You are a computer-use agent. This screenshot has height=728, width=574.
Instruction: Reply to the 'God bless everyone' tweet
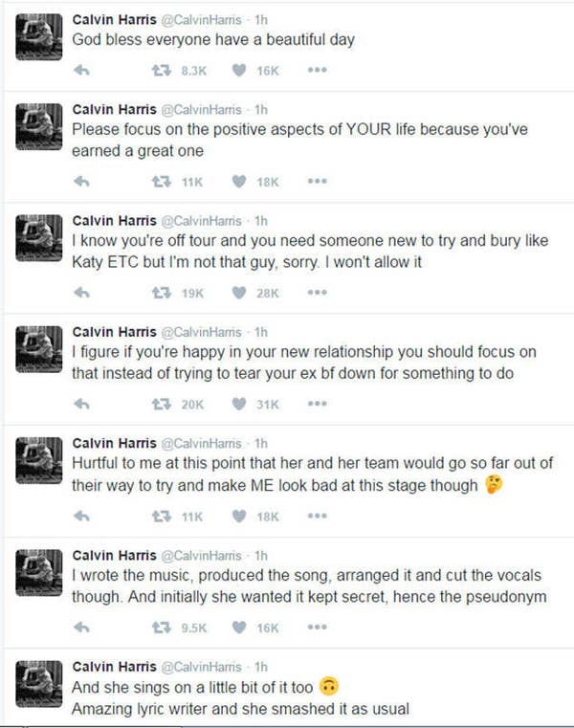pos(82,71)
